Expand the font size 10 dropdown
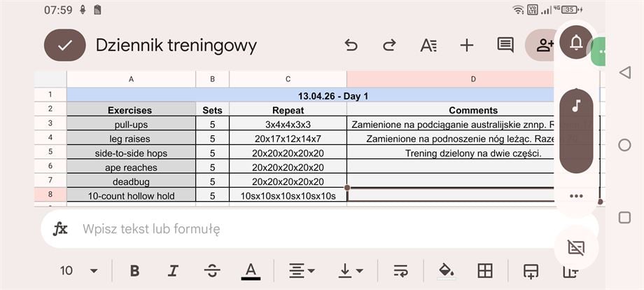 click(78, 271)
